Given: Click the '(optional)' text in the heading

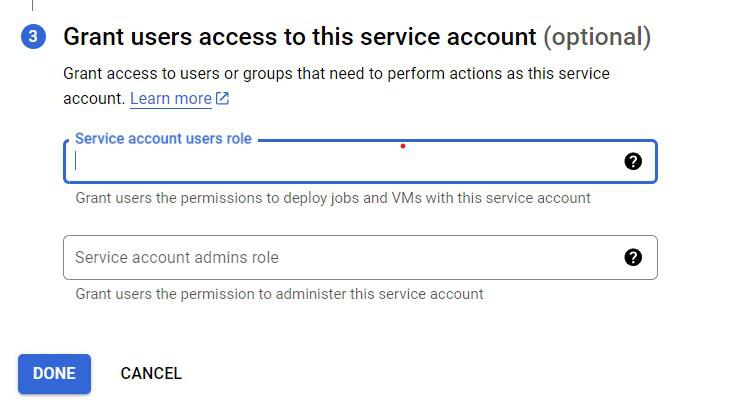Looking at the screenshot, I should click(x=597, y=37).
